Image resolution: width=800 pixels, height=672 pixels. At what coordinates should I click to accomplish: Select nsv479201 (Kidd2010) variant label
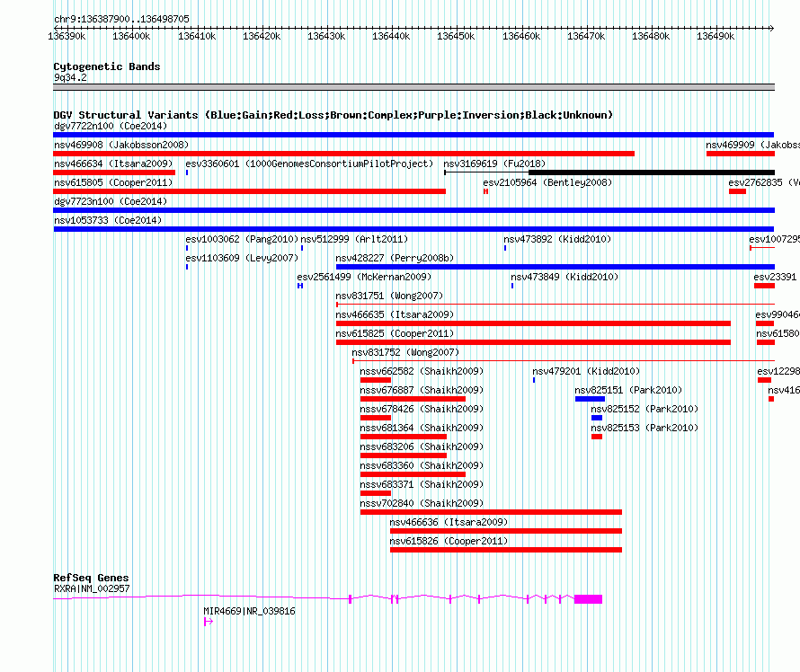(x=586, y=371)
